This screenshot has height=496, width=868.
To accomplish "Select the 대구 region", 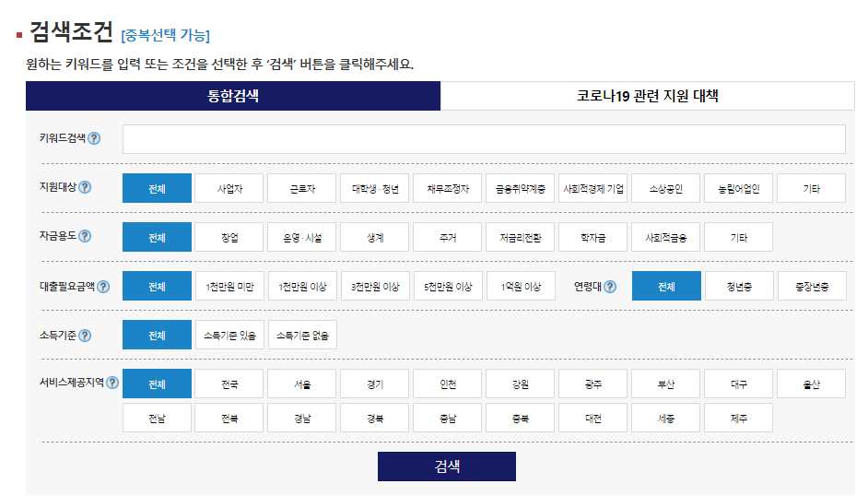I will coord(738,384).
